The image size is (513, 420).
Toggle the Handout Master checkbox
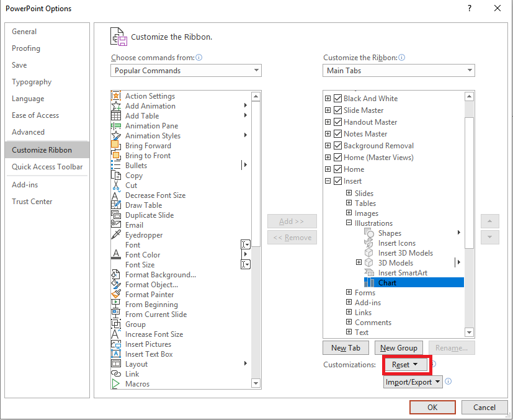(337, 122)
